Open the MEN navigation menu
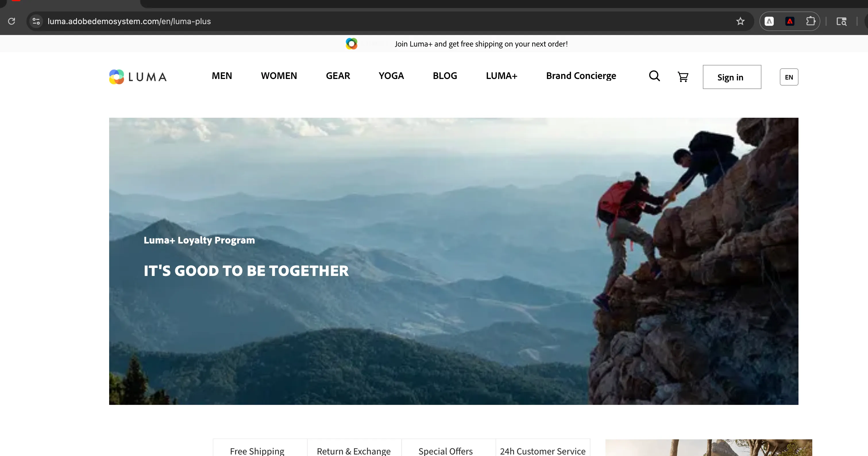Screen dimensions: 868x456 tap(222, 76)
